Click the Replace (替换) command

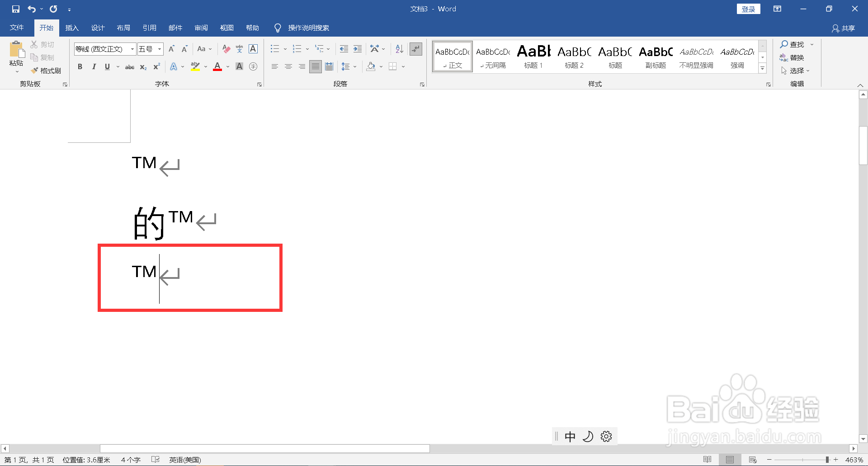[792, 57]
